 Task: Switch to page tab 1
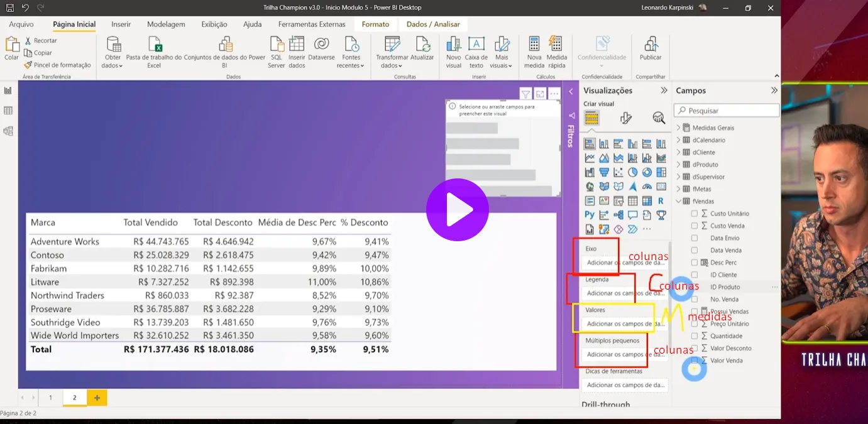click(51, 398)
